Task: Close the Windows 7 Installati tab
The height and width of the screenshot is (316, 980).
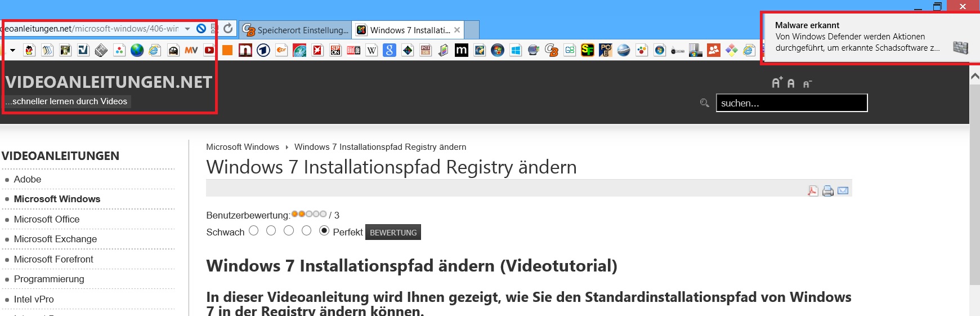Action: 457,30
